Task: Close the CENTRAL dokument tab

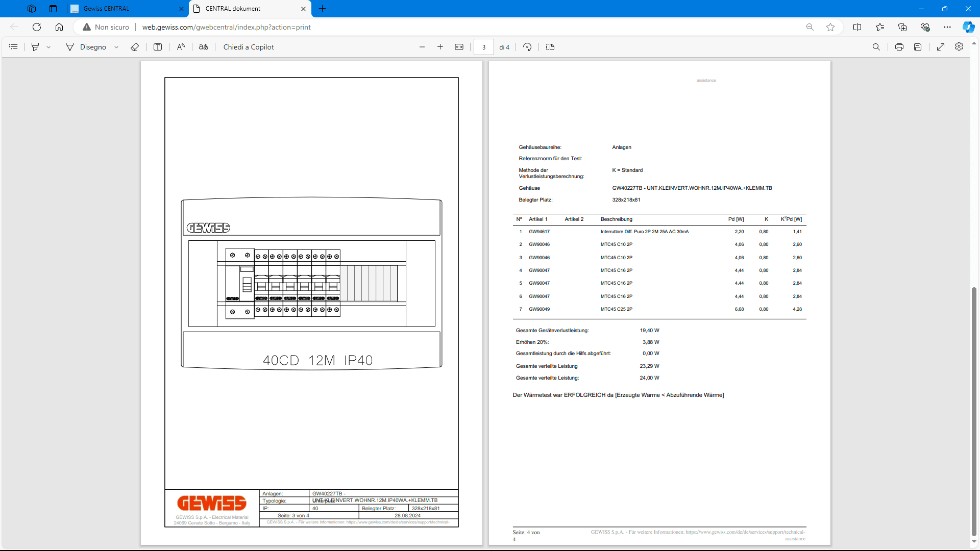Action: 303,9
